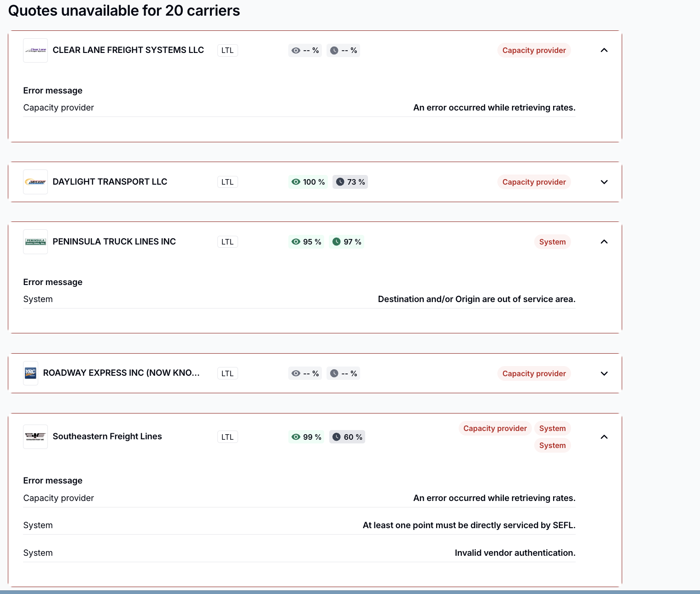700x594 pixels.
Task: Click 'Invalid vendor authentication.' message
Action: coord(515,553)
